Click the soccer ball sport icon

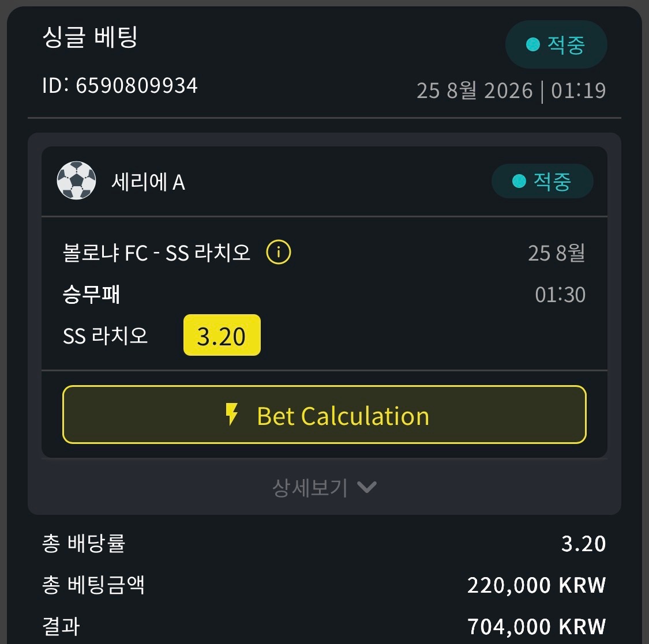pos(76,180)
